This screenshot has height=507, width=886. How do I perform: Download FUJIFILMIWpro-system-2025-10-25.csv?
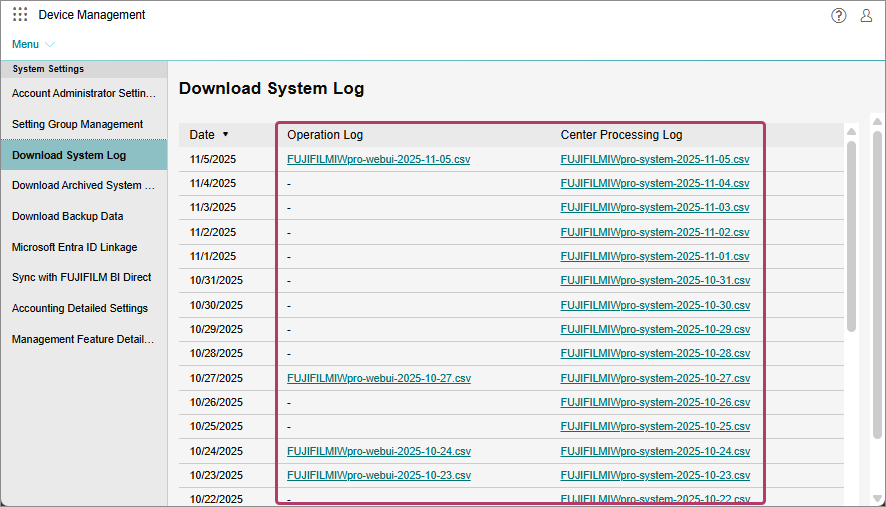(655, 426)
